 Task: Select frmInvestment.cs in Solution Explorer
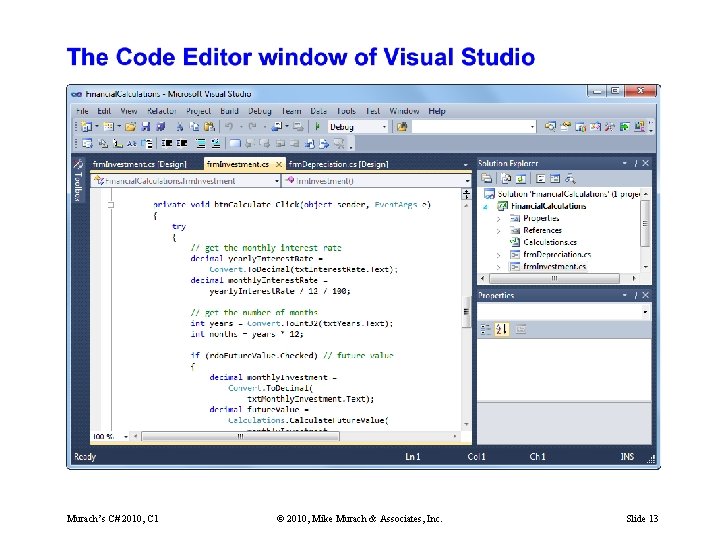click(554, 266)
